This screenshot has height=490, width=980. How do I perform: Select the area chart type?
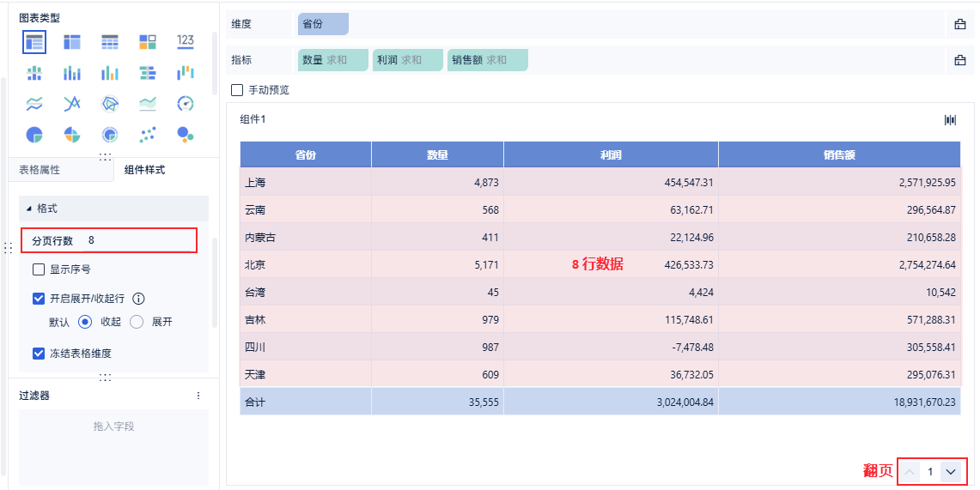tap(148, 104)
